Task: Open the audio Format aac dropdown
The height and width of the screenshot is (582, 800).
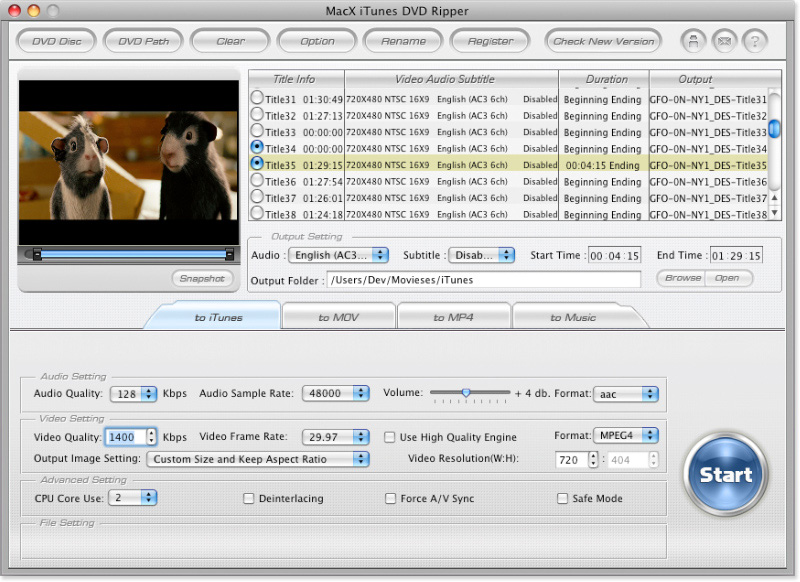Action: 626,394
